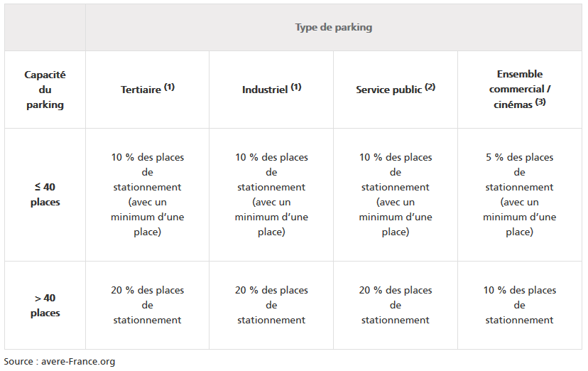
Task: Click Tertiaire 20 % cell for > 40 places
Action: coord(148,306)
